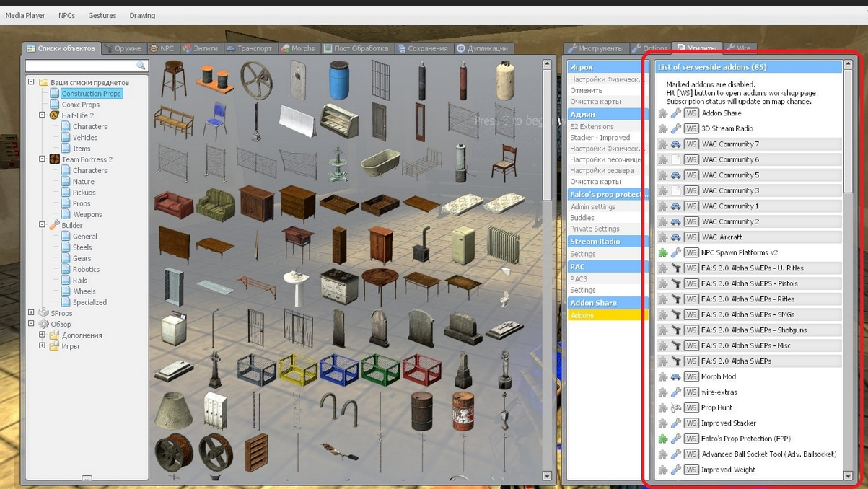Click the search magnifier icon in props panel

tap(141, 66)
